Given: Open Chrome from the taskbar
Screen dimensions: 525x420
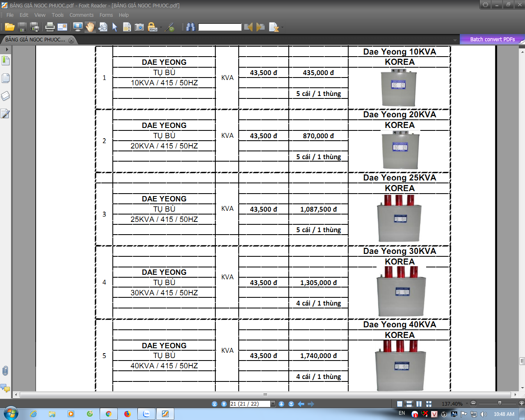Looking at the screenshot, I should tap(108, 414).
